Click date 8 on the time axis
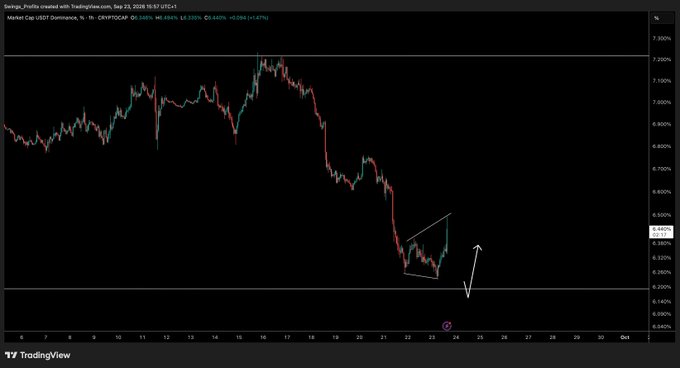Image resolution: width=680 pixels, height=368 pixels. tap(70, 337)
